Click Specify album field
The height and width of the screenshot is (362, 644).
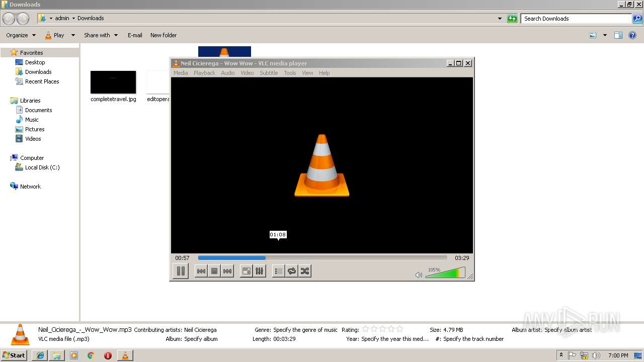coord(201,339)
